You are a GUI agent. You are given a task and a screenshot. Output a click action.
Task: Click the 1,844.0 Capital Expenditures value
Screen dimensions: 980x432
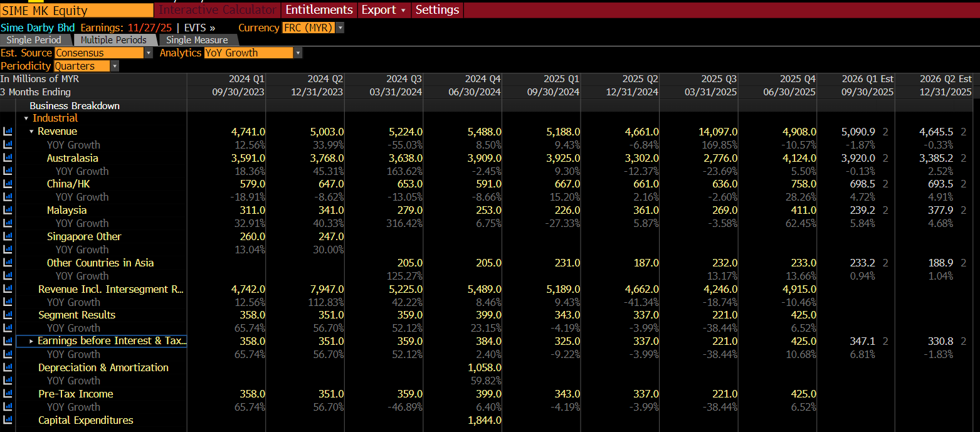click(x=485, y=420)
